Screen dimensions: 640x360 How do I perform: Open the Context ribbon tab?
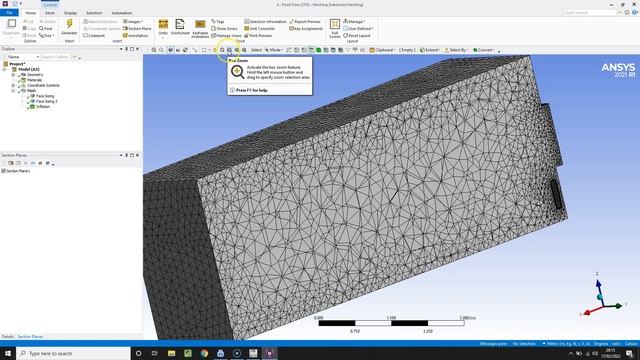(50, 4)
